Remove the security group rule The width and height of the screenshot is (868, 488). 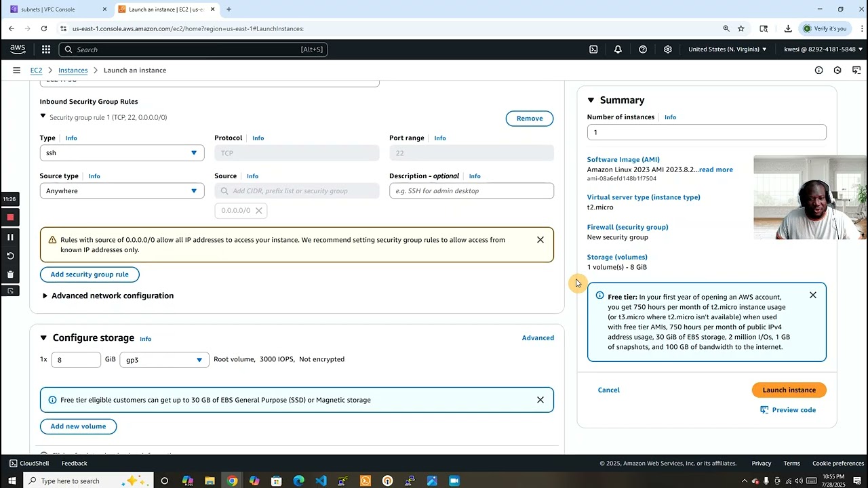point(530,119)
